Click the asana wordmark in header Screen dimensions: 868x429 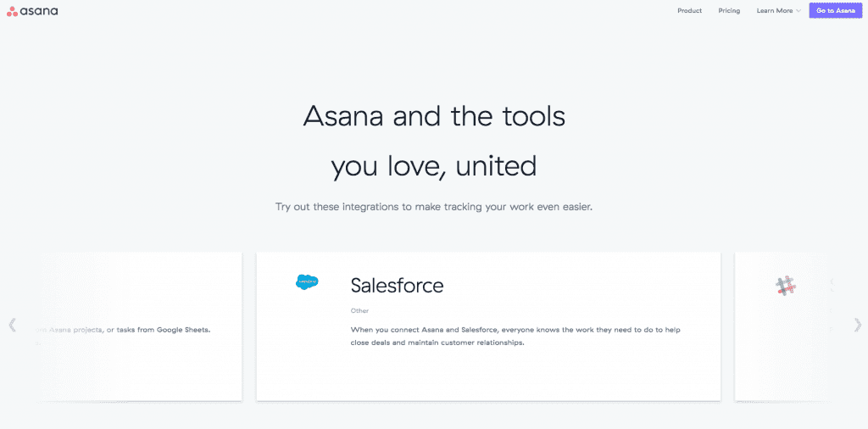pyautogui.click(x=41, y=11)
